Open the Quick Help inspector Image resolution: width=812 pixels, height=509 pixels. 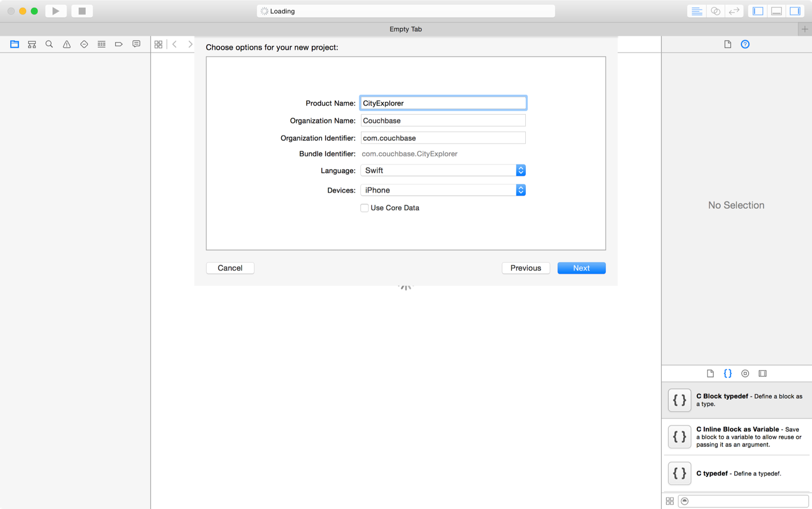(x=745, y=44)
